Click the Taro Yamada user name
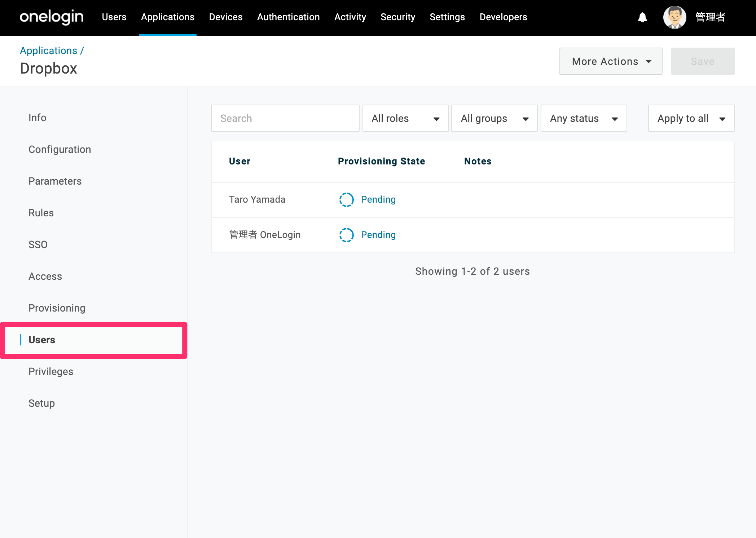 [x=257, y=199]
